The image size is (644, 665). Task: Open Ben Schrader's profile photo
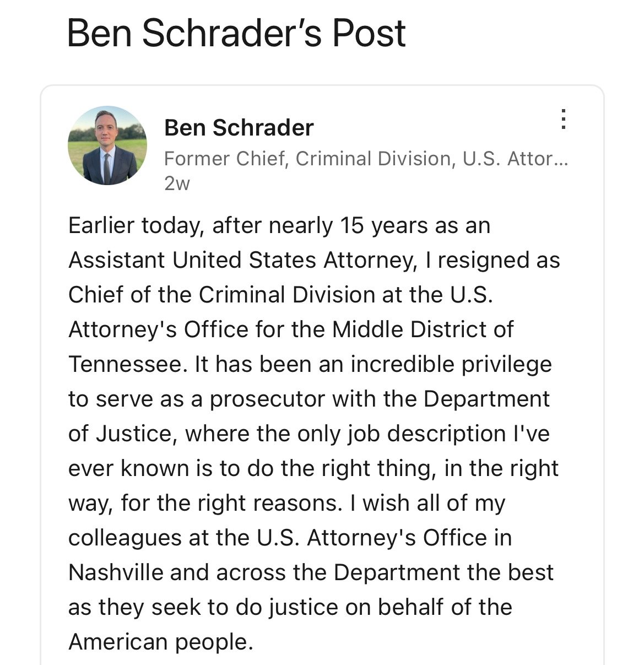click(107, 145)
